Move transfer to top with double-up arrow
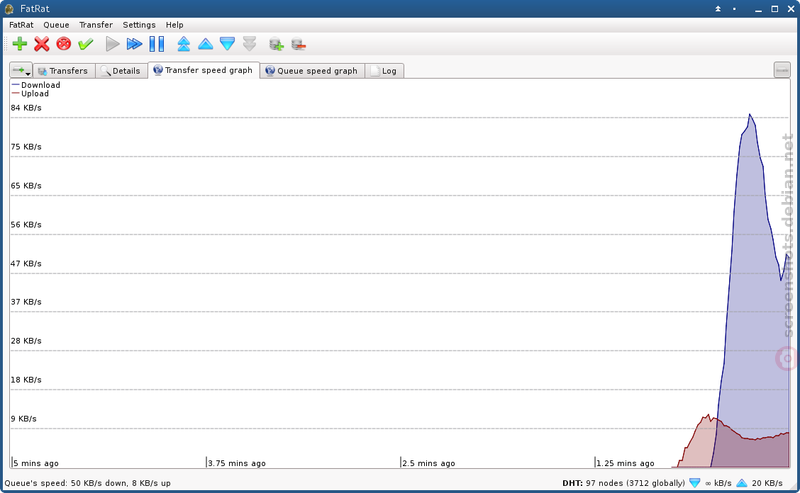The height and width of the screenshot is (493, 800). pos(184,44)
